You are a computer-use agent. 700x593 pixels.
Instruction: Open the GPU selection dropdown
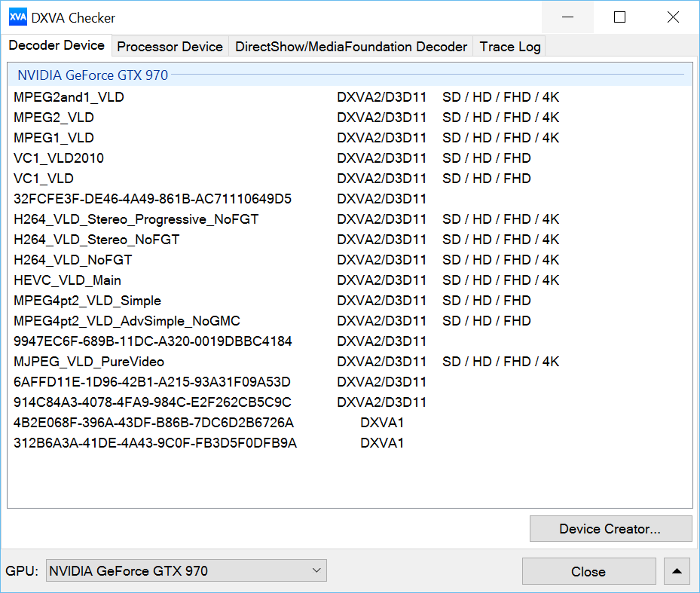pyautogui.click(x=186, y=571)
